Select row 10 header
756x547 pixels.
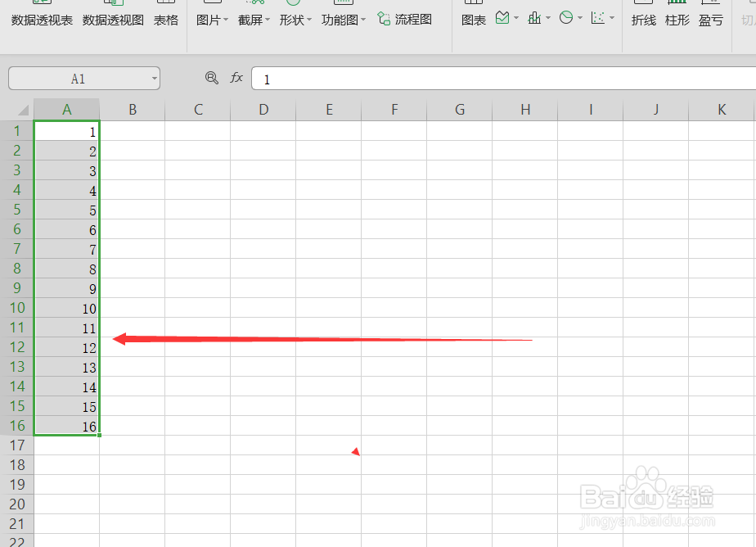pos(17,308)
